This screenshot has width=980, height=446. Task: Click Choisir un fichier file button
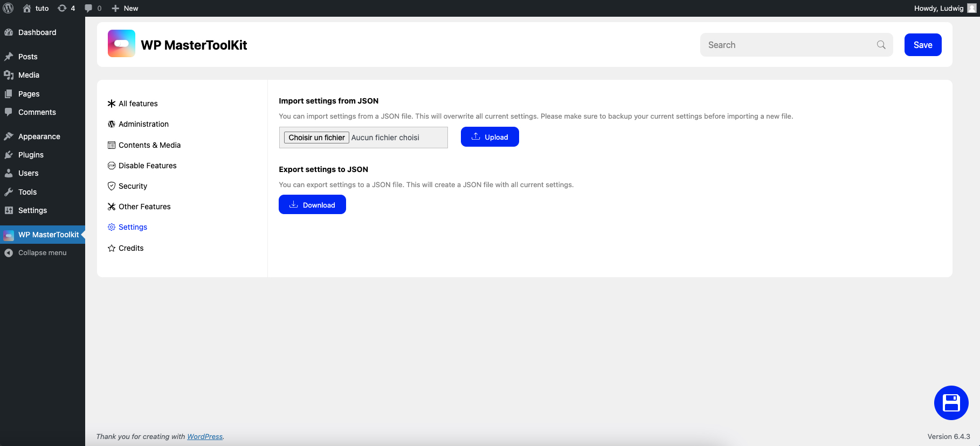click(x=316, y=138)
